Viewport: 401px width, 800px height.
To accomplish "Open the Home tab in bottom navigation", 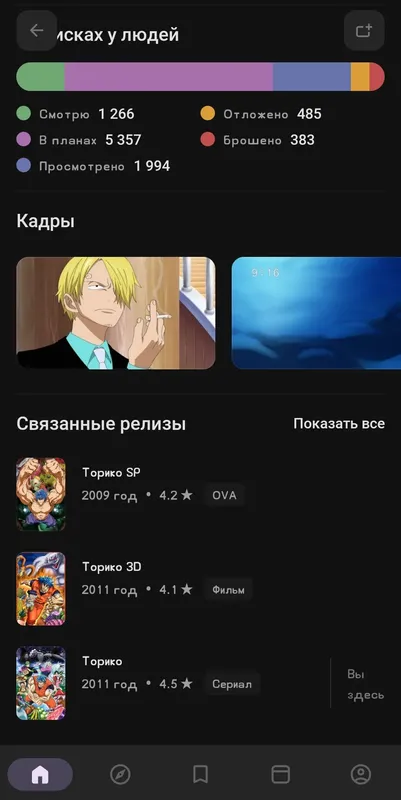I will (x=40, y=774).
